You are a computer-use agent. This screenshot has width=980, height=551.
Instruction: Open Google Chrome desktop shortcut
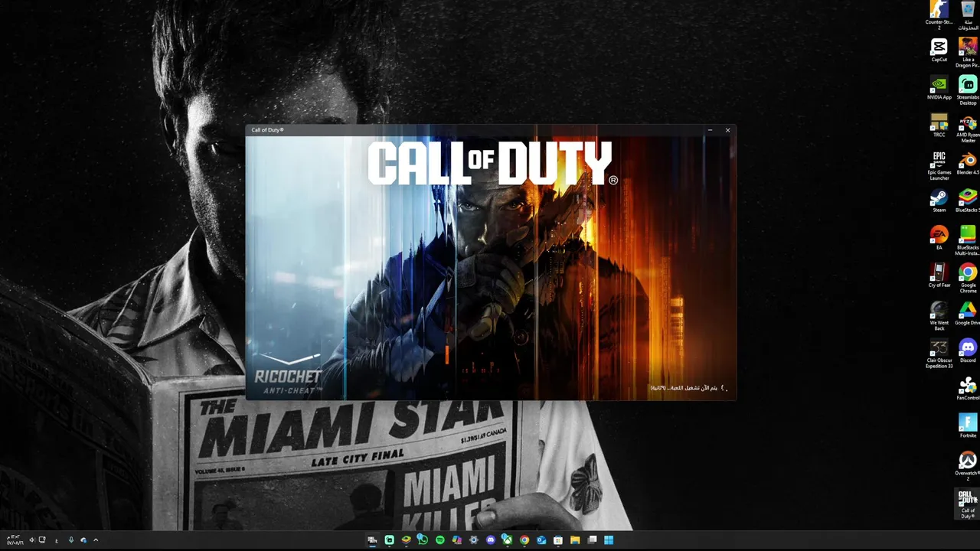point(968,277)
